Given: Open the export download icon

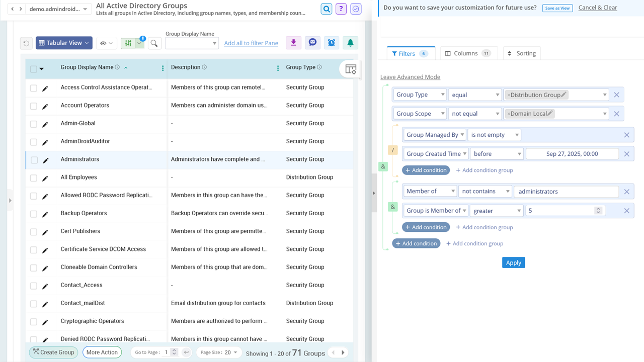Looking at the screenshot, I should [293, 43].
